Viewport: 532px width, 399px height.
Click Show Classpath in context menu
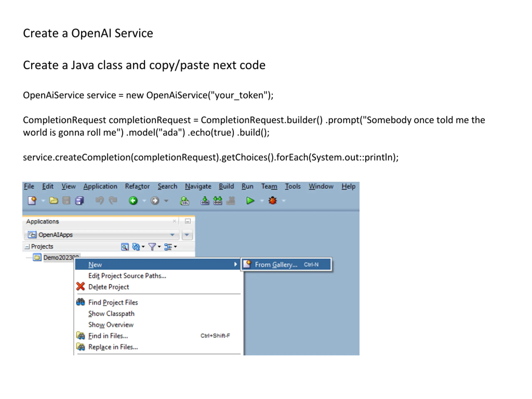(111, 314)
